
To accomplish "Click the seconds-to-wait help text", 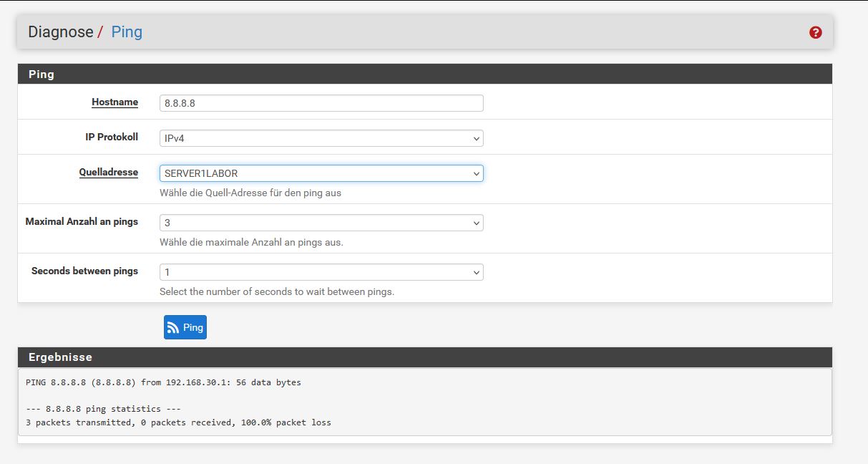I will coord(276,291).
